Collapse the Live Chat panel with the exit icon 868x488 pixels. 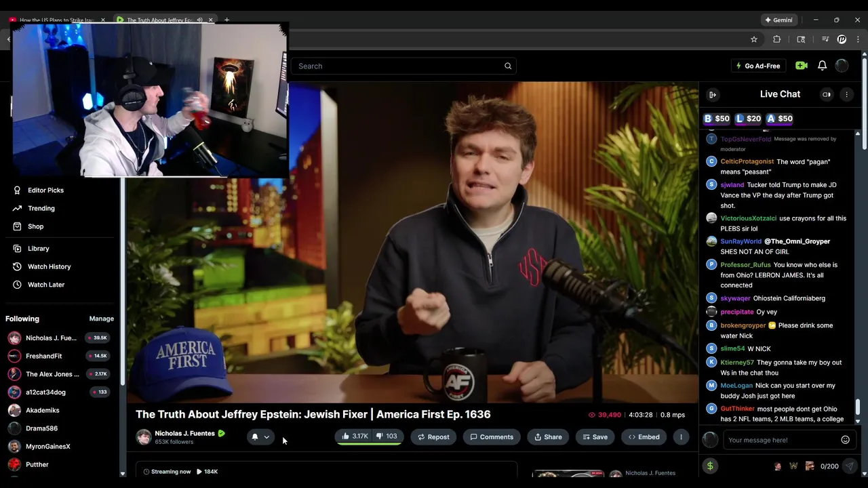click(713, 95)
